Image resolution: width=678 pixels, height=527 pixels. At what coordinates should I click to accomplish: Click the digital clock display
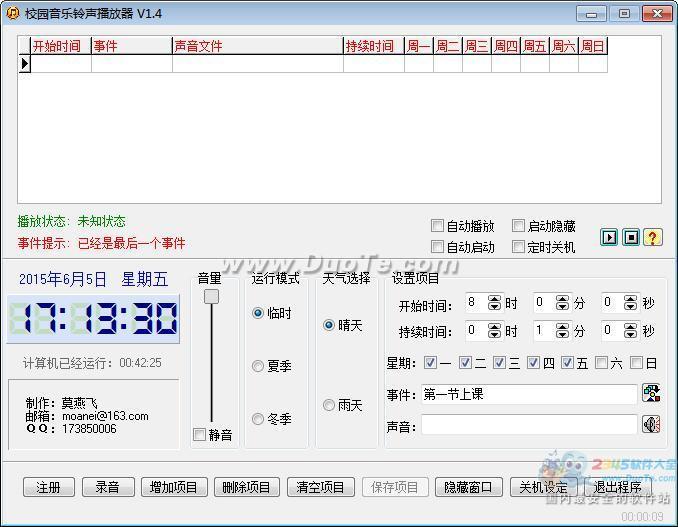[93, 319]
